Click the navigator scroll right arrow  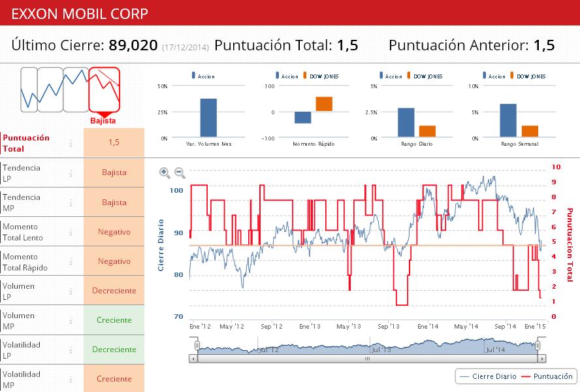tap(542, 359)
